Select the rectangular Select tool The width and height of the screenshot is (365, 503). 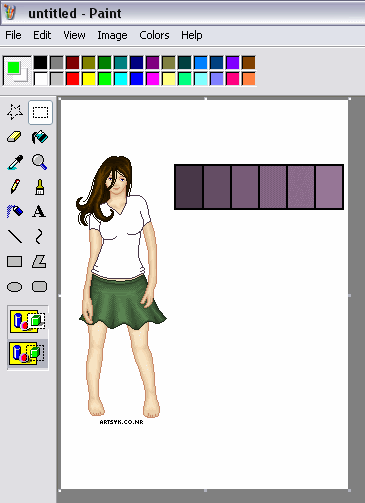point(40,112)
